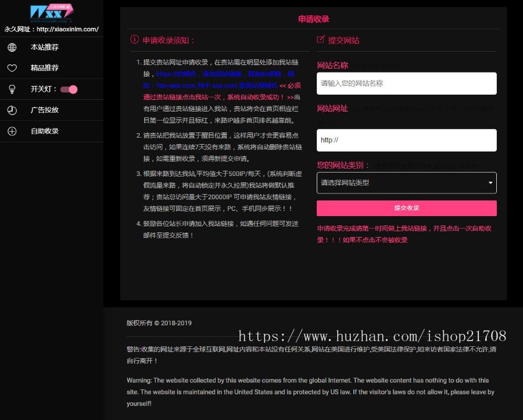Viewport: 523px width, 420px height.
Task: Open the 请选择网站类型 dropdown
Action: pyautogui.click(x=407, y=182)
